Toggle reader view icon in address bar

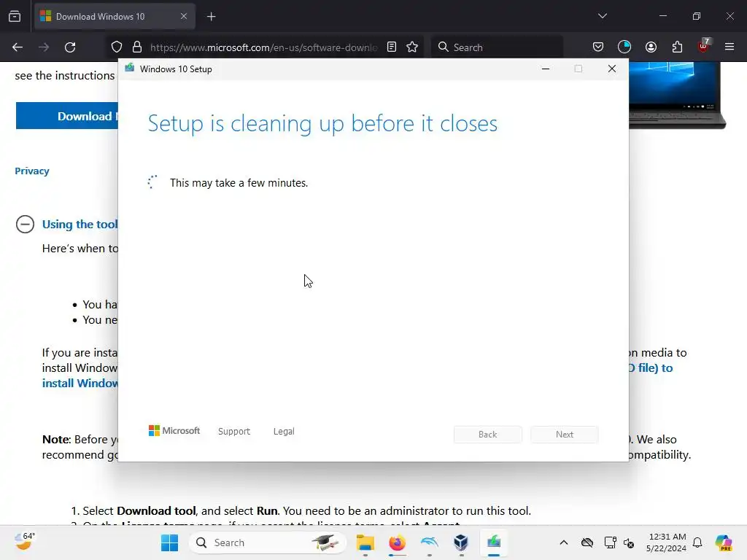click(x=392, y=47)
